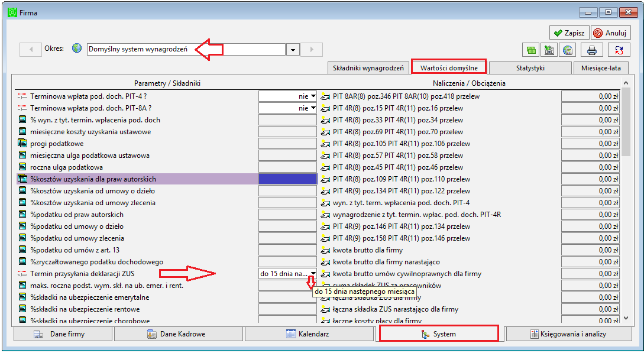Click the 'Naliczenia / Obciążenia' column header
The width and height of the screenshot is (644, 353).
[469, 83]
